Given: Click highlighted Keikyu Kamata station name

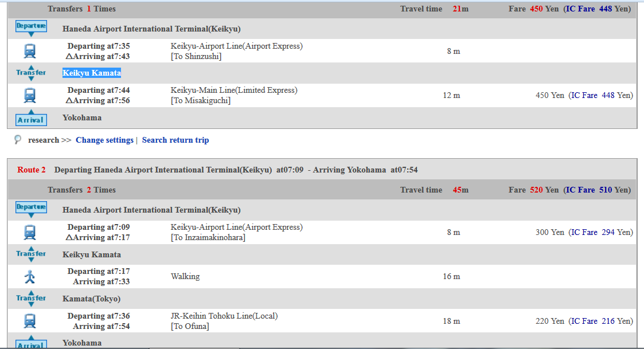Looking at the screenshot, I should click(92, 73).
